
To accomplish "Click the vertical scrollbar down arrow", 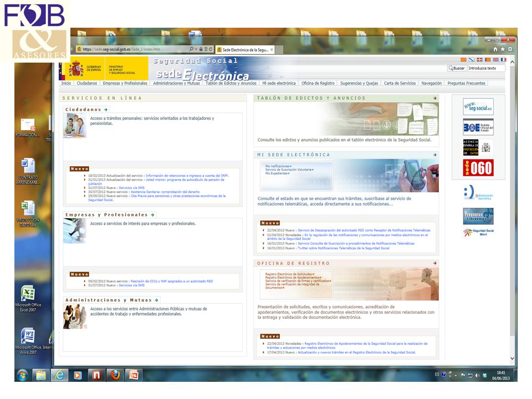I will tap(512, 359).
